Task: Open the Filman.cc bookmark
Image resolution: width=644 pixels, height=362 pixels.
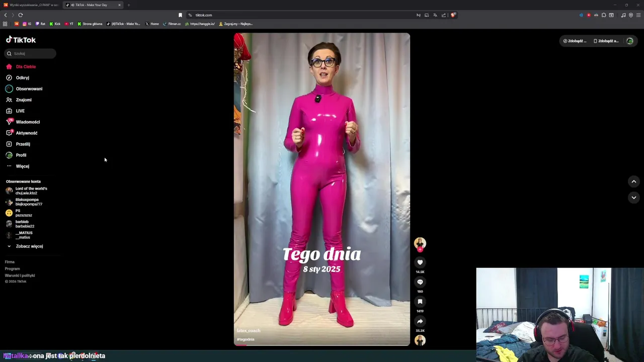Action: point(172,24)
